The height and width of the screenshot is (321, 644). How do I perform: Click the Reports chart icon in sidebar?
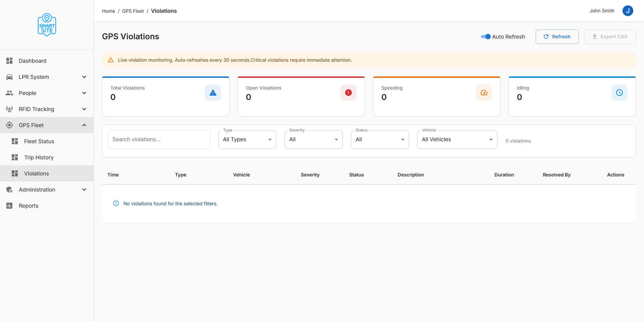point(9,206)
